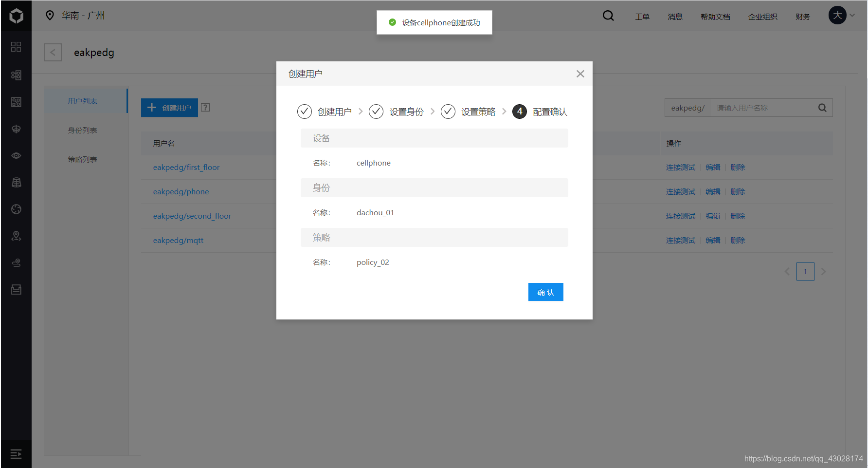Click 删除 for eakpedg/second_floor
Viewport: 868px width, 468px height.
[738, 216]
